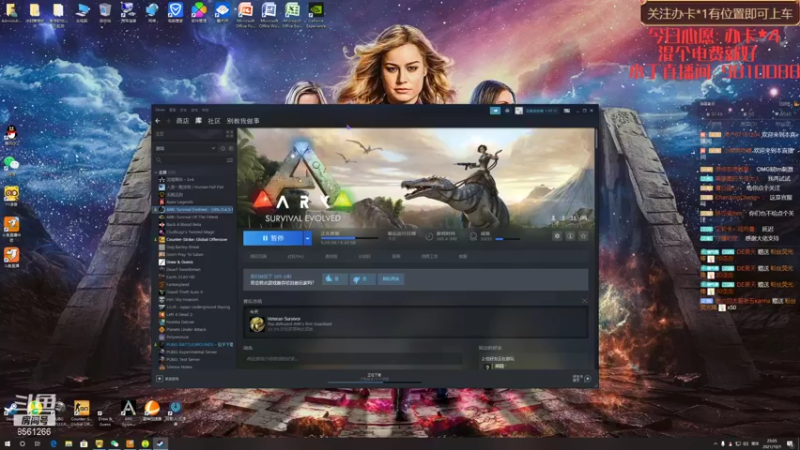Screen dimensions: 800x450
Task: Click the activity post input field
Action: point(353,359)
